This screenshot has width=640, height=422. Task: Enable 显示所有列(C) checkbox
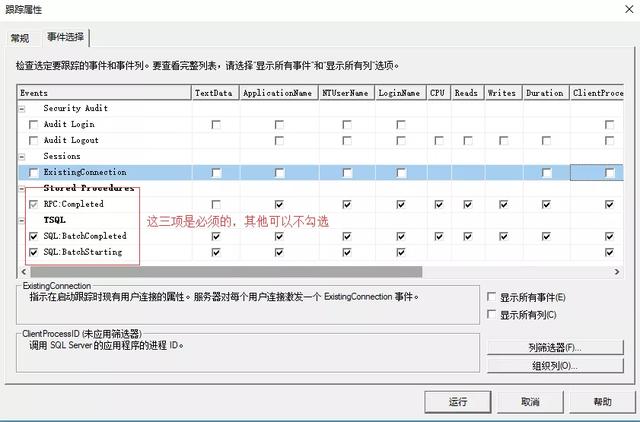(492, 314)
